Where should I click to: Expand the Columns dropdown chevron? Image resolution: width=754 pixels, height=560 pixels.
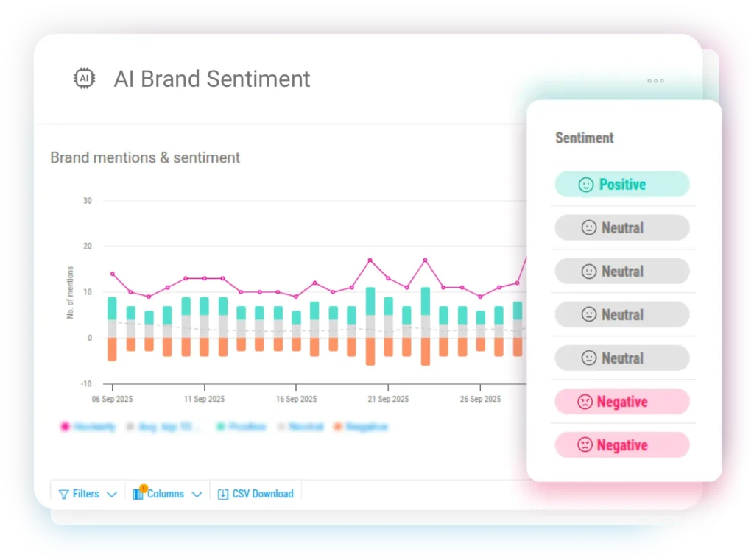(196, 494)
